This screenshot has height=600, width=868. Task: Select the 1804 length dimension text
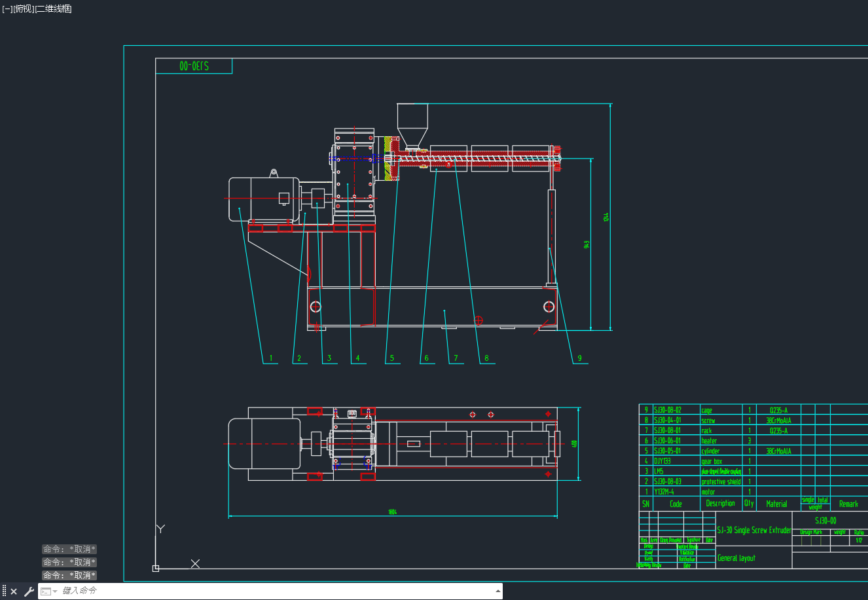pyautogui.click(x=392, y=512)
